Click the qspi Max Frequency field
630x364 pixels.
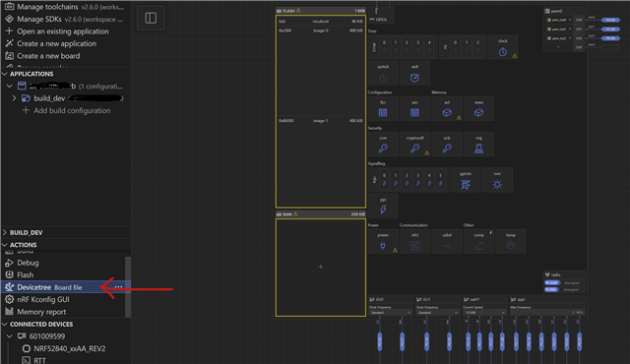coord(547,312)
